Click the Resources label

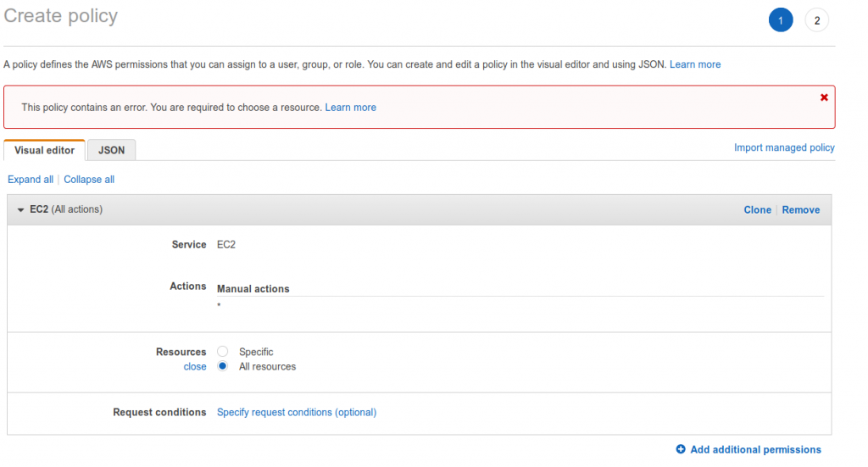coord(181,352)
